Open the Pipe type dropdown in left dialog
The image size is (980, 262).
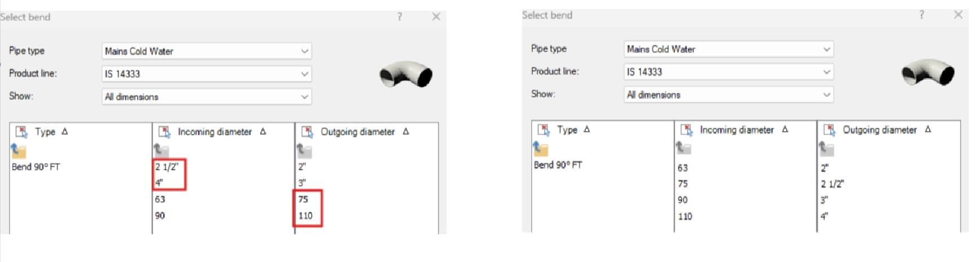point(207,51)
